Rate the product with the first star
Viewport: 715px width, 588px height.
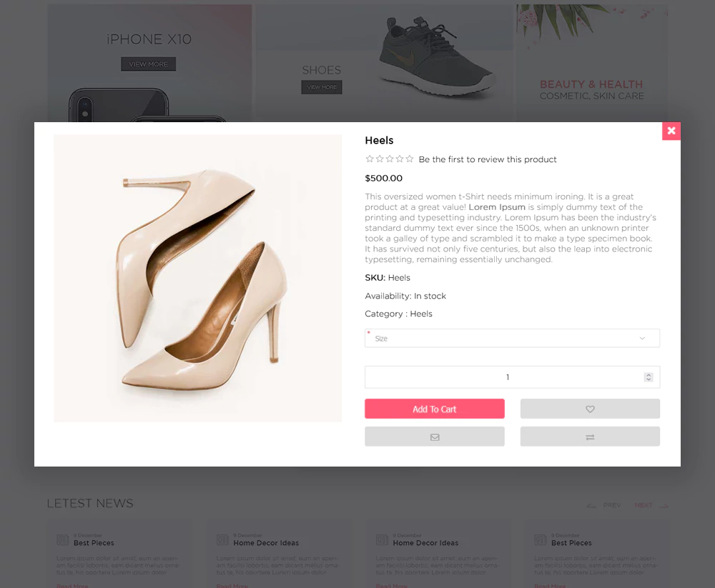coord(370,159)
